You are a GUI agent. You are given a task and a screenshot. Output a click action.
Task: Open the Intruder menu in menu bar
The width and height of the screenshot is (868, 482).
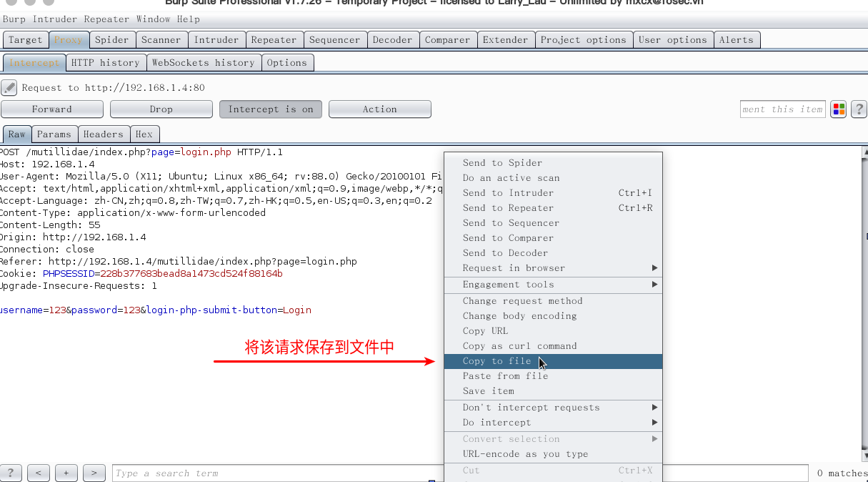55,19
